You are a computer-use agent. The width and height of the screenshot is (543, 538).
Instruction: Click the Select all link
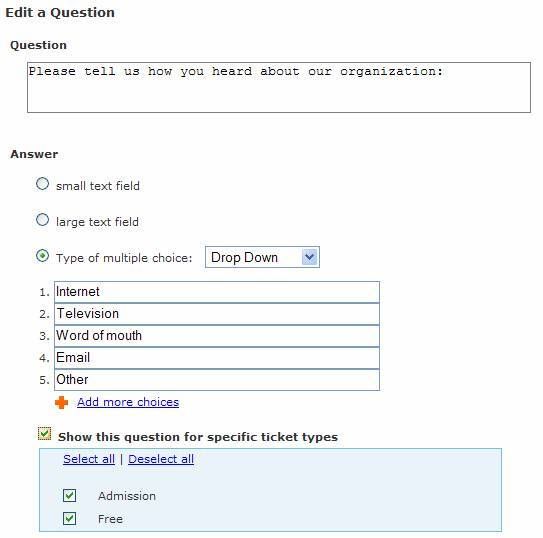tap(89, 459)
